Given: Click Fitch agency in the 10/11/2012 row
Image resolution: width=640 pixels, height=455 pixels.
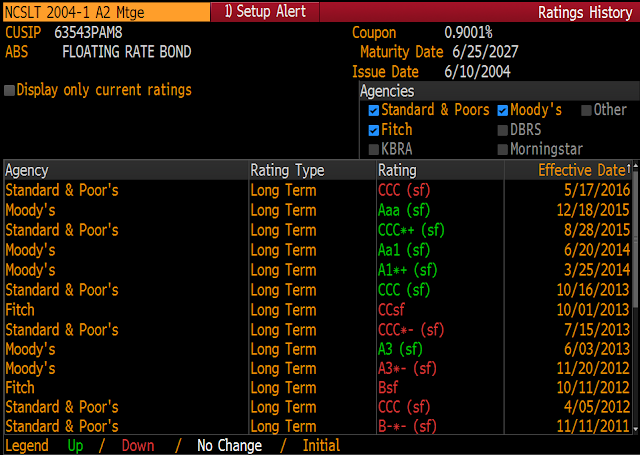Looking at the screenshot, I should [20, 388].
